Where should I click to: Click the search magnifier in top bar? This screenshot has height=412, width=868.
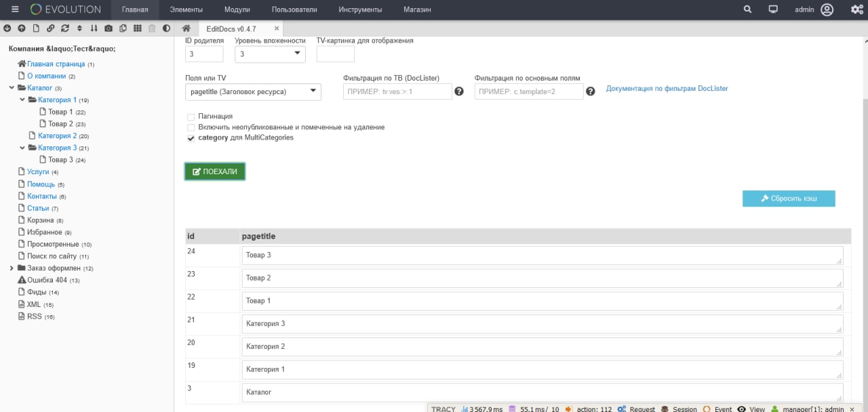747,9
